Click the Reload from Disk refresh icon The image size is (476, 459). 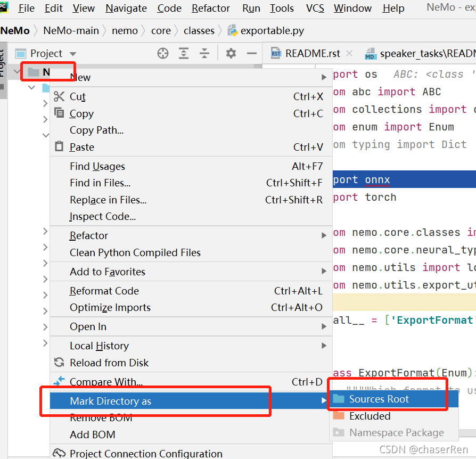pos(59,363)
